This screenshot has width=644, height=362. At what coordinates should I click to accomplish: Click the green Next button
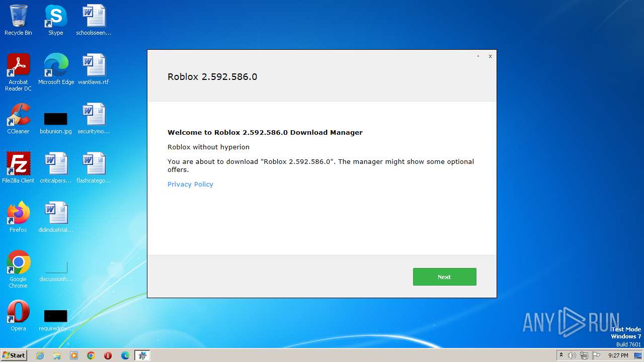click(x=444, y=277)
